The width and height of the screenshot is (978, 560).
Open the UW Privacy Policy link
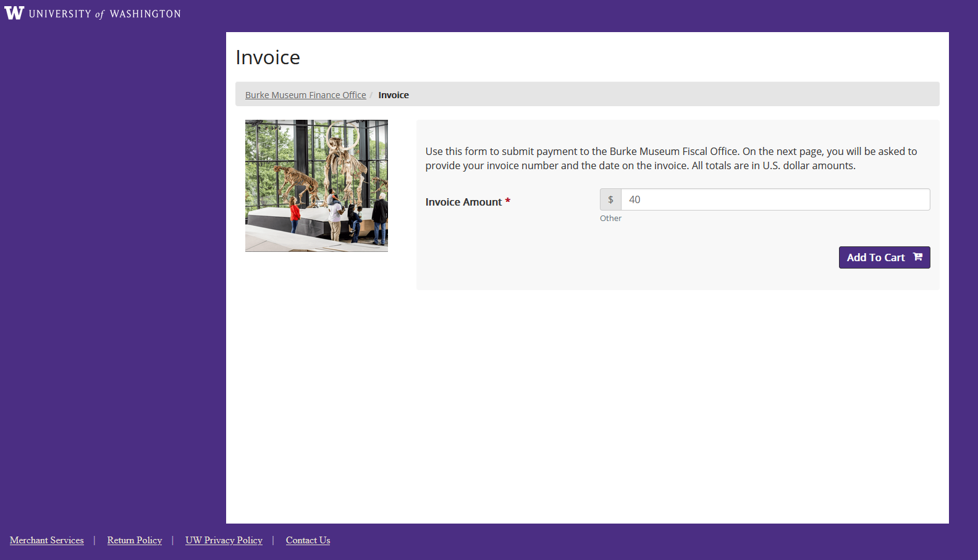pyautogui.click(x=224, y=540)
